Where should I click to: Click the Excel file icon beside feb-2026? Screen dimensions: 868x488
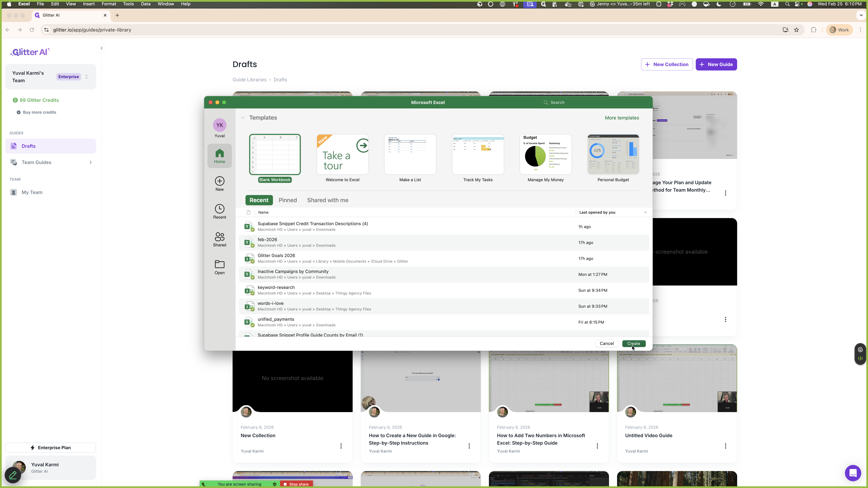[249, 242]
